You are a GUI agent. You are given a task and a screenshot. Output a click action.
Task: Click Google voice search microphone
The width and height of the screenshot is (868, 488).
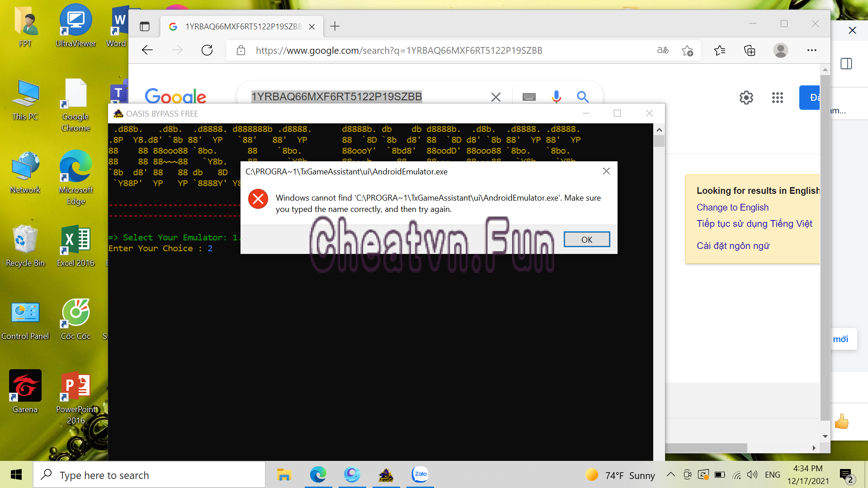[556, 97]
